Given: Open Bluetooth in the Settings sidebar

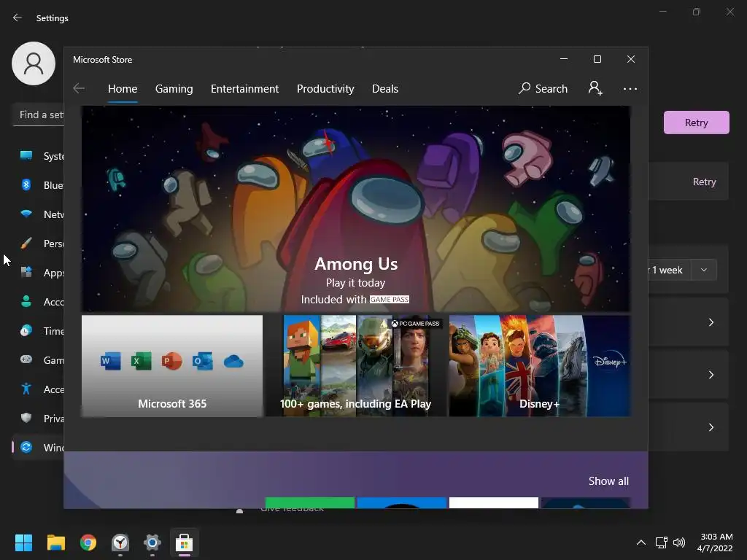Looking at the screenshot, I should coord(38,184).
